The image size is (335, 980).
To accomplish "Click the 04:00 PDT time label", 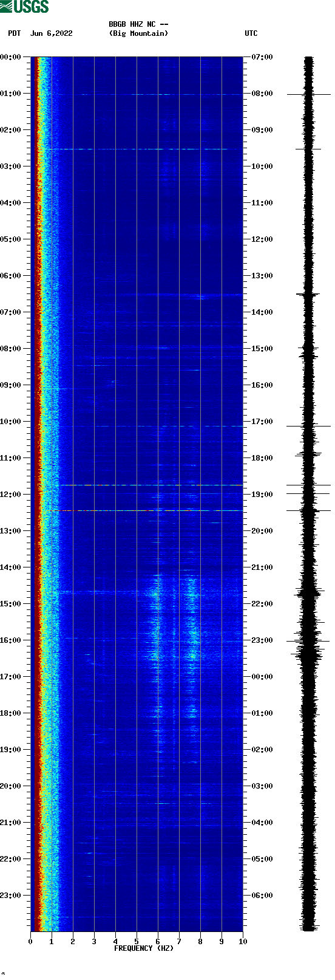I will pyautogui.click(x=11, y=203).
